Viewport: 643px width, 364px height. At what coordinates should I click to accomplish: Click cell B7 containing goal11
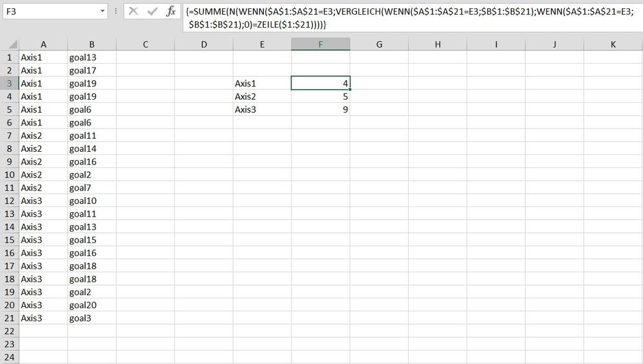[x=92, y=136]
